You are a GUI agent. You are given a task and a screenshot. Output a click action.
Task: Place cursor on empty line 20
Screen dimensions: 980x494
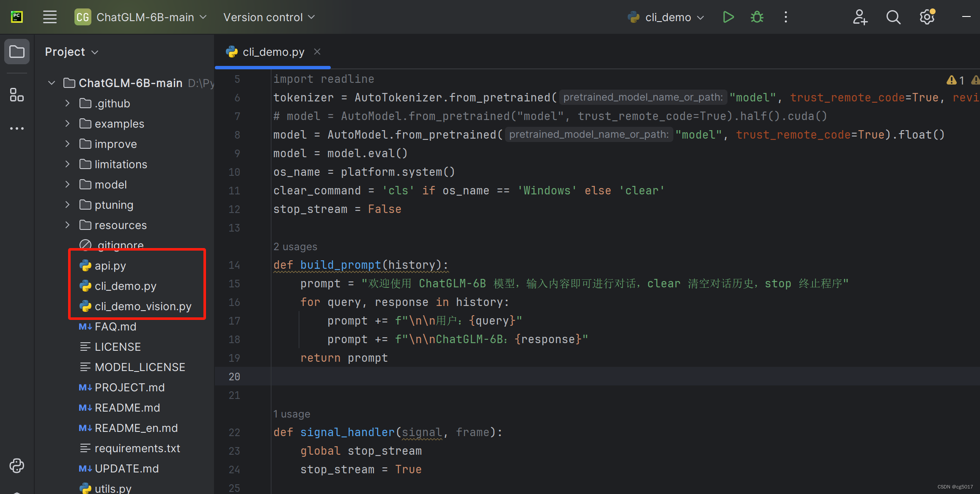click(x=625, y=377)
